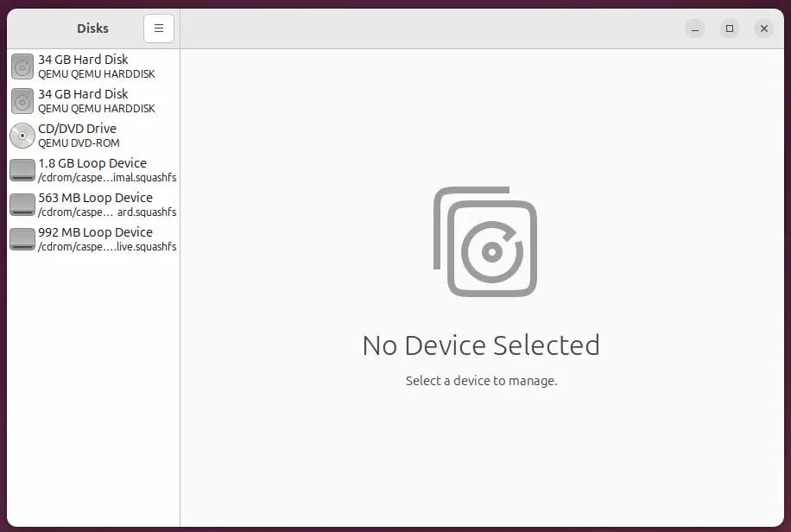This screenshot has width=791, height=532.
Task: Click the CD/DVD Drive disc icon
Action: (x=22, y=136)
